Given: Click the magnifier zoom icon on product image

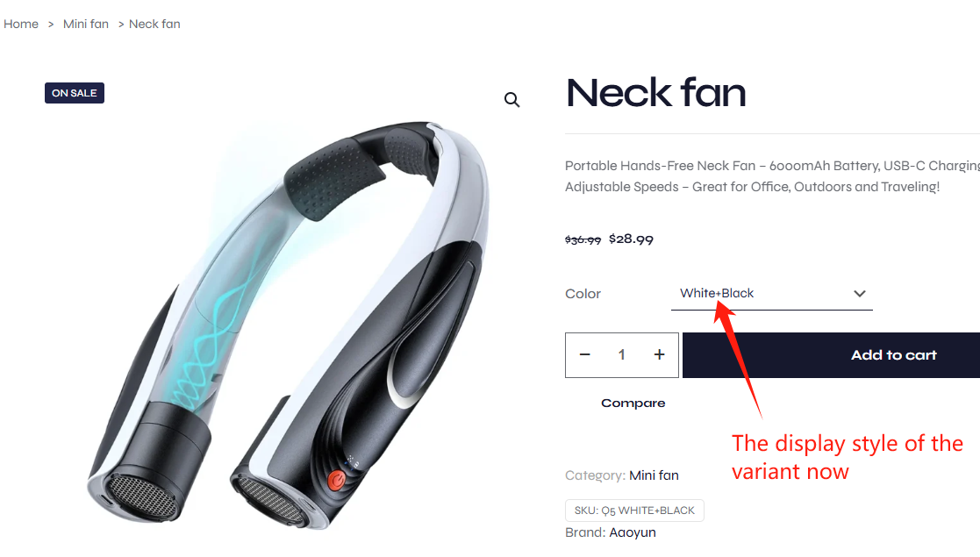Looking at the screenshot, I should (x=511, y=99).
